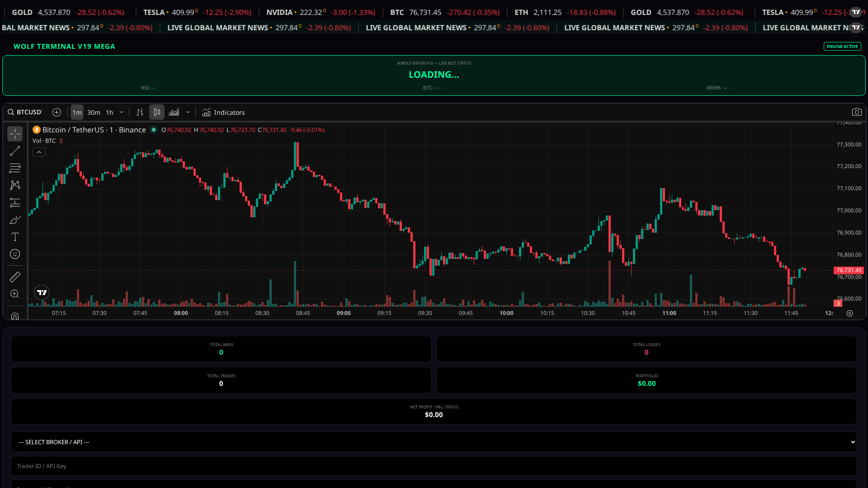The width and height of the screenshot is (868, 488).
Task: Open chart time axis settings gear
Action: (x=849, y=313)
